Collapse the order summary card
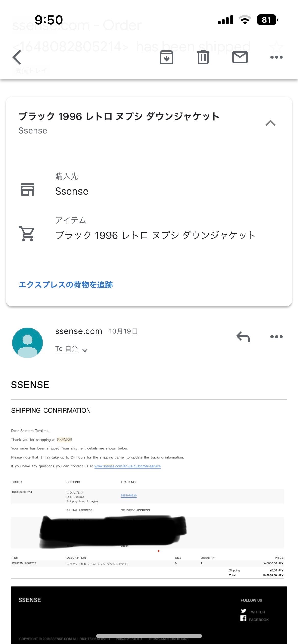This screenshot has height=644, width=298. point(270,123)
